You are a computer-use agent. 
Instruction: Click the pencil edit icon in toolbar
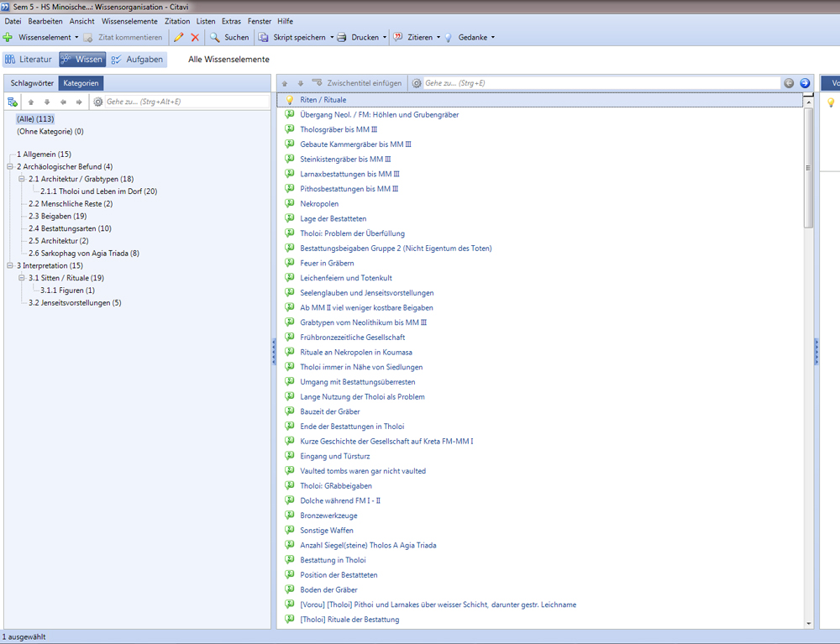click(x=178, y=38)
